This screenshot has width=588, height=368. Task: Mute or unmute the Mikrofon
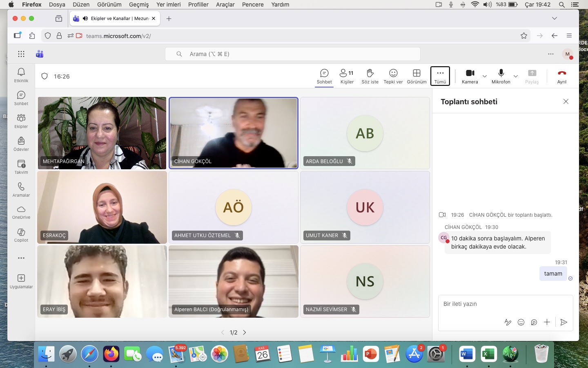point(501,76)
